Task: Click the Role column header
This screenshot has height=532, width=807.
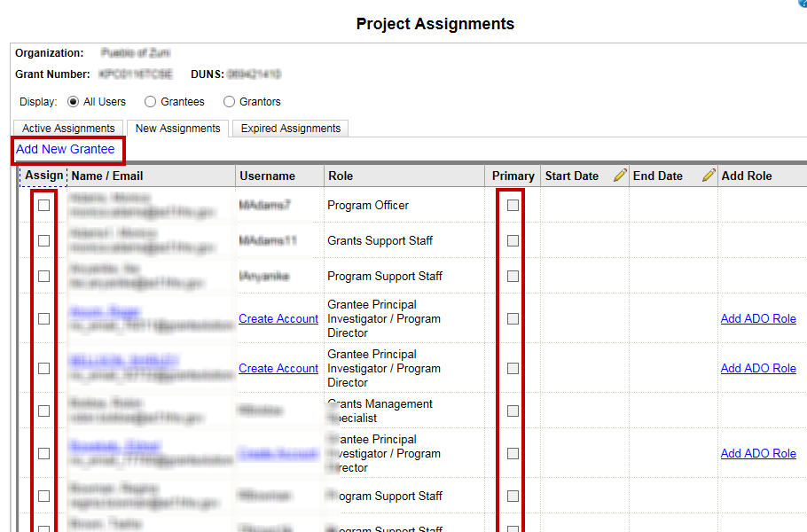Action: pyautogui.click(x=340, y=176)
